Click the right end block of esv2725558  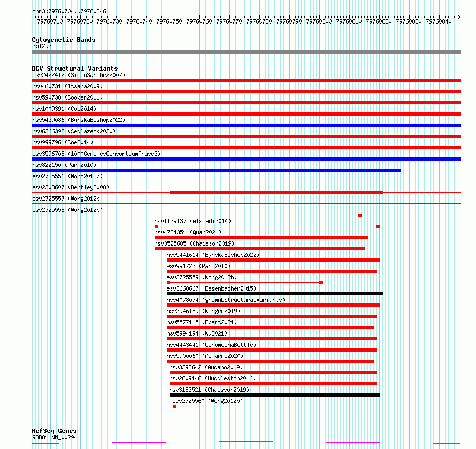(360, 215)
